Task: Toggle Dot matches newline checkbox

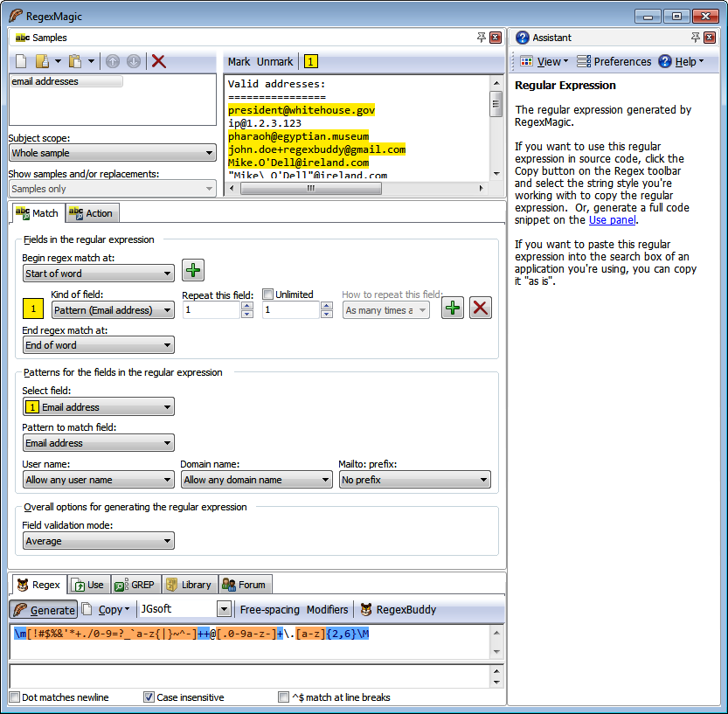Action: click(x=15, y=697)
